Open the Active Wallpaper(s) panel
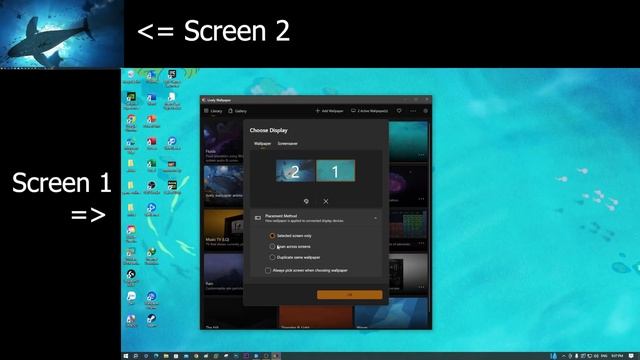640x360 pixels. tap(369, 111)
